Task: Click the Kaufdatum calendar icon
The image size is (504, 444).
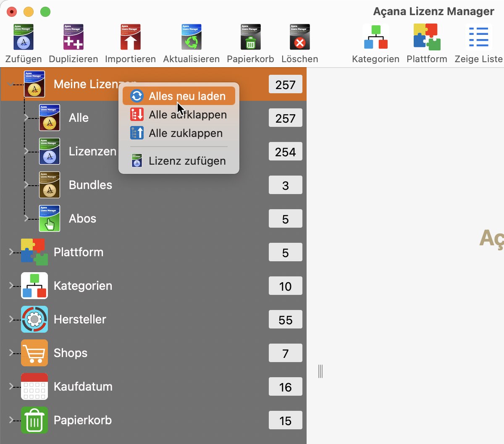Action: click(x=34, y=386)
